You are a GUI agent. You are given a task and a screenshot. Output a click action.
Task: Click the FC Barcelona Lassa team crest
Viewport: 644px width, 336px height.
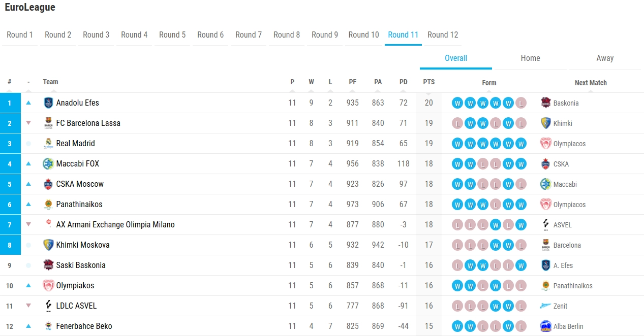(x=48, y=123)
